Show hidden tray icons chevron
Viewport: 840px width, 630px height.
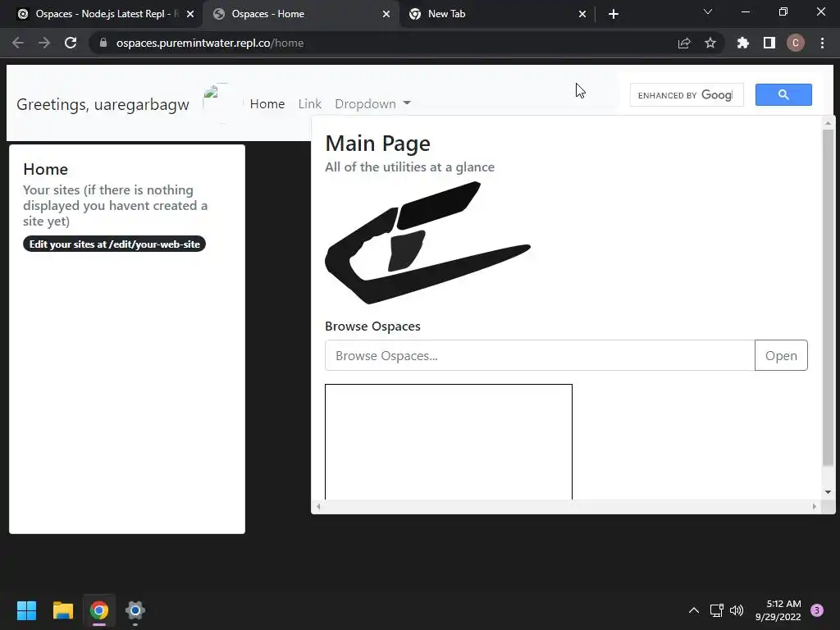pyautogui.click(x=694, y=610)
